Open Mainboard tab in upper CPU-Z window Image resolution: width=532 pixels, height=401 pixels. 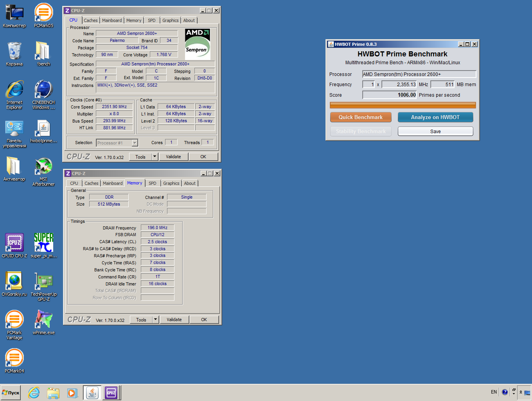112,20
